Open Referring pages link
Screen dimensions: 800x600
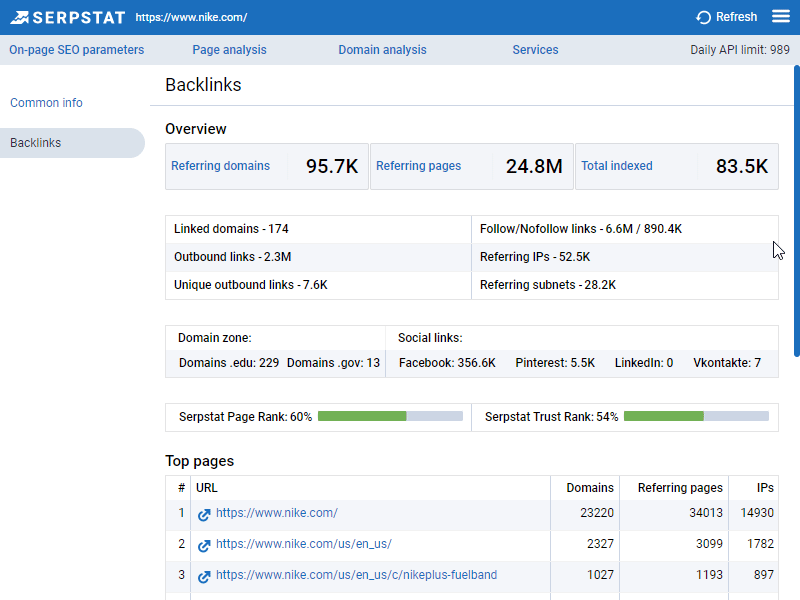point(418,166)
